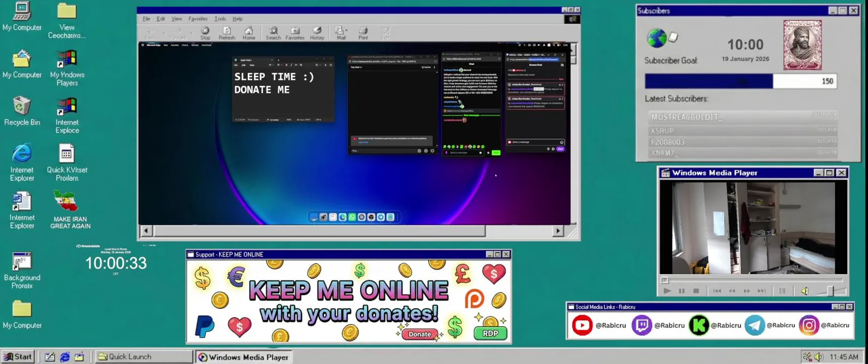
Task: Click globe icon in Subscribers window
Action: click(656, 38)
